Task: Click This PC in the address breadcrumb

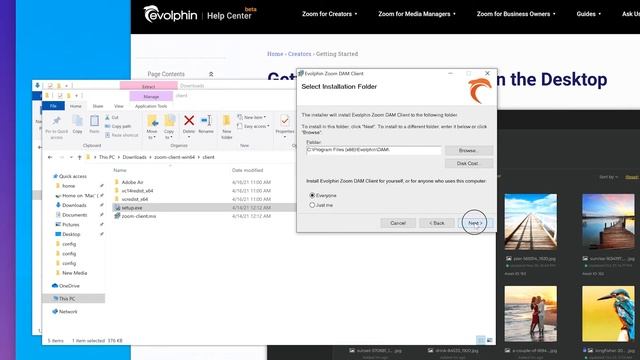Action: click(x=107, y=157)
